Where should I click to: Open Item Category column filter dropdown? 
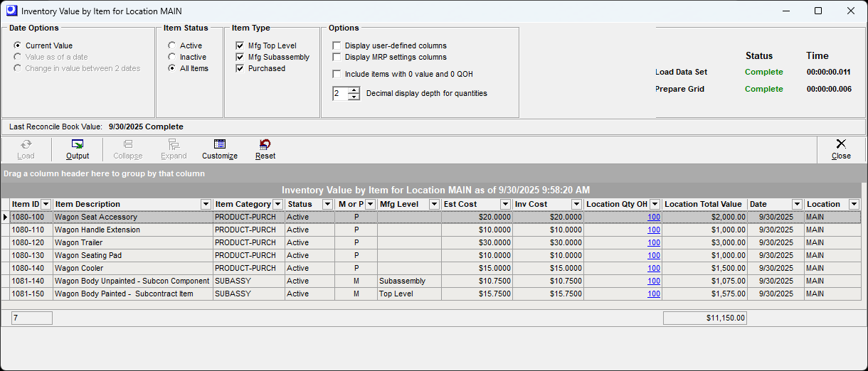278,205
